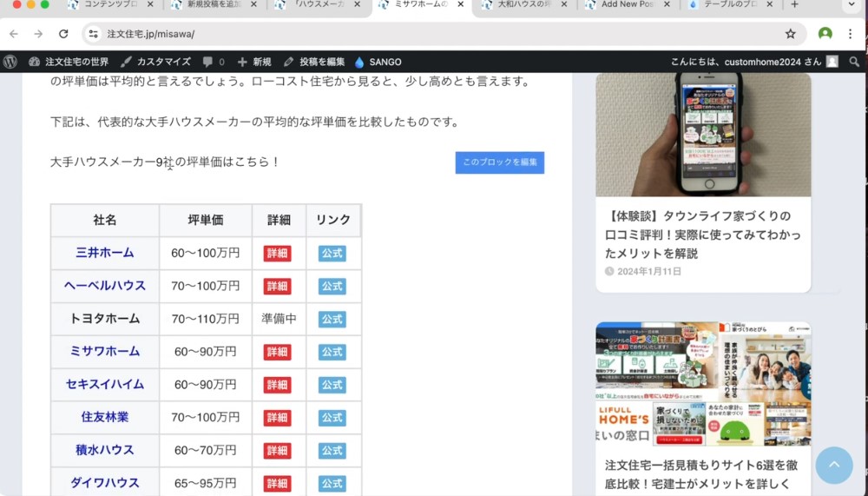Click 公式 button in ダイワハウス row
This screenshot has width=868, height=496.
332,483
